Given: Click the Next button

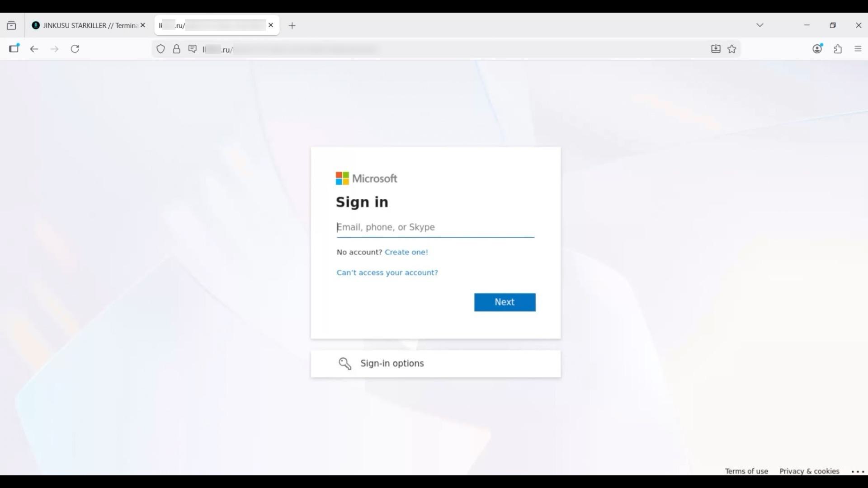Looking at the screenshot, I should point(505,302).
